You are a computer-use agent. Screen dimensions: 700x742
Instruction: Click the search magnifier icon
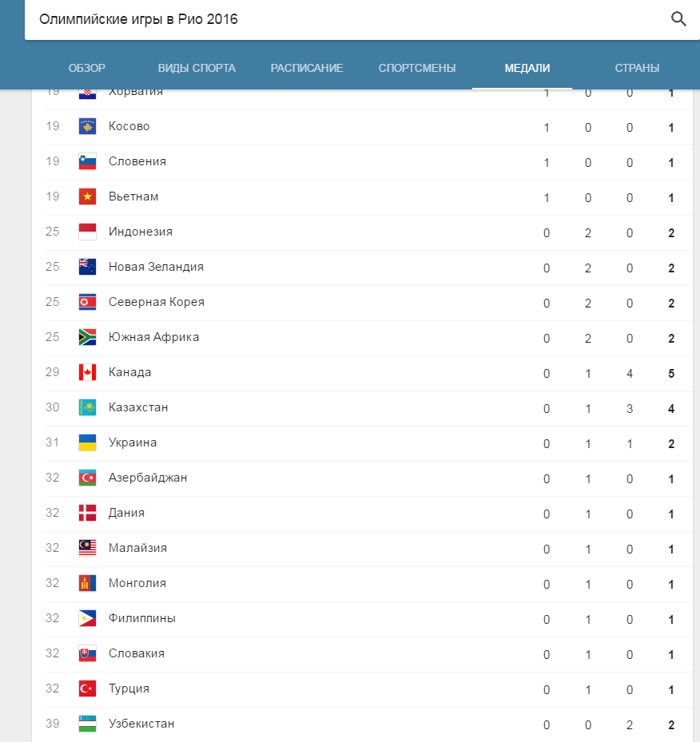(678, 19)
